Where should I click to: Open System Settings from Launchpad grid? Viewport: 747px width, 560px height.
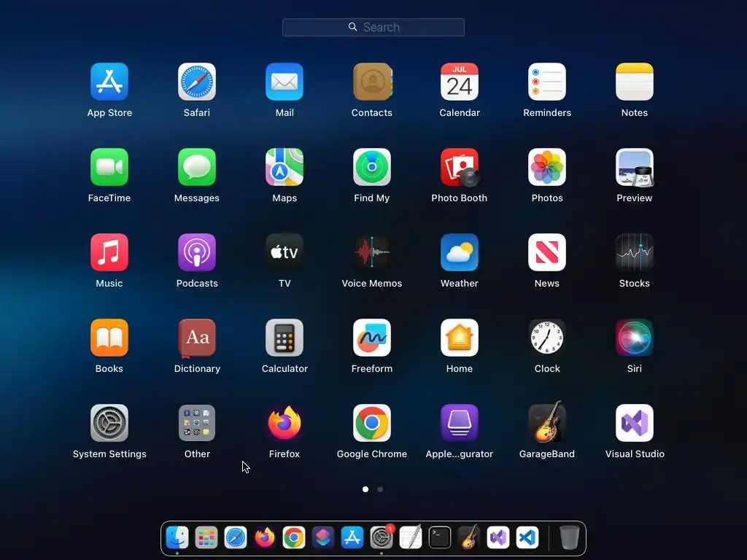tap(109, 423)
